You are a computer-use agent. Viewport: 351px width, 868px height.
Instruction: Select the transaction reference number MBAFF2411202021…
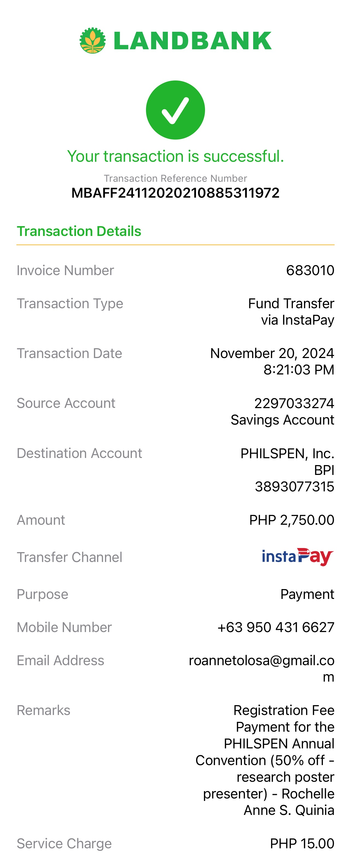(175, 193)
